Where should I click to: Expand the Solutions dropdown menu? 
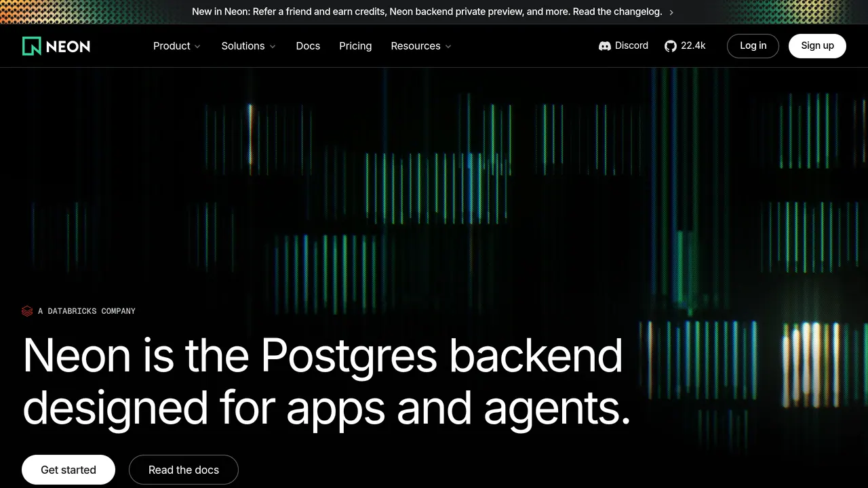coord(248,46)
